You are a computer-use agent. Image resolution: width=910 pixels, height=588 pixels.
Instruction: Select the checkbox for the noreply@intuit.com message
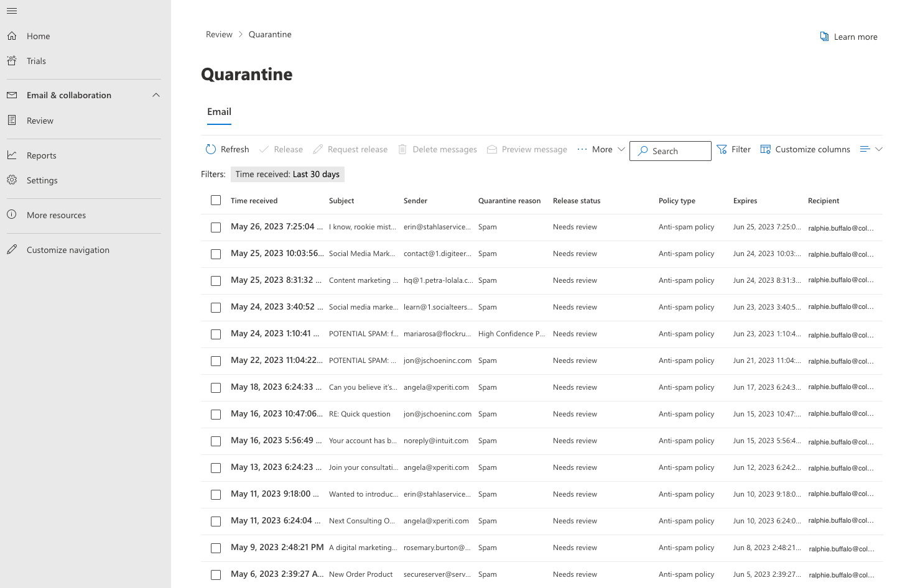[x=216, y=441]
